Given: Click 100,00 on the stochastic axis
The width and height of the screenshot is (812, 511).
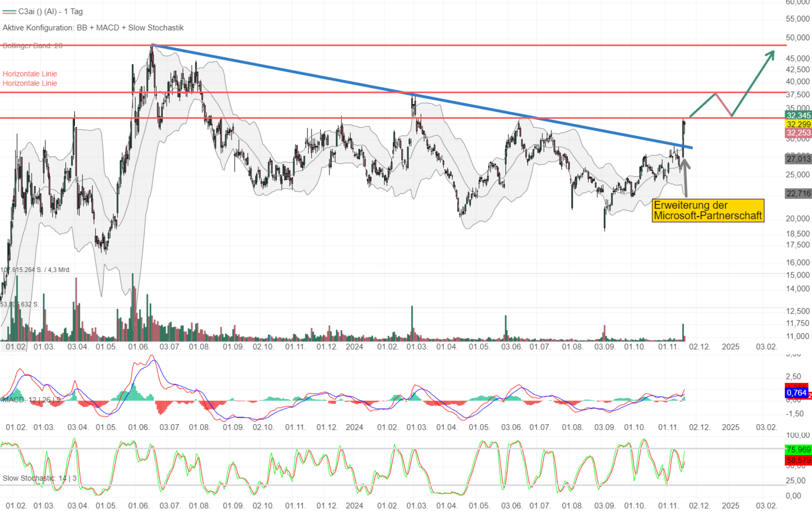Looking at the screenshot, I should point(798,435).
